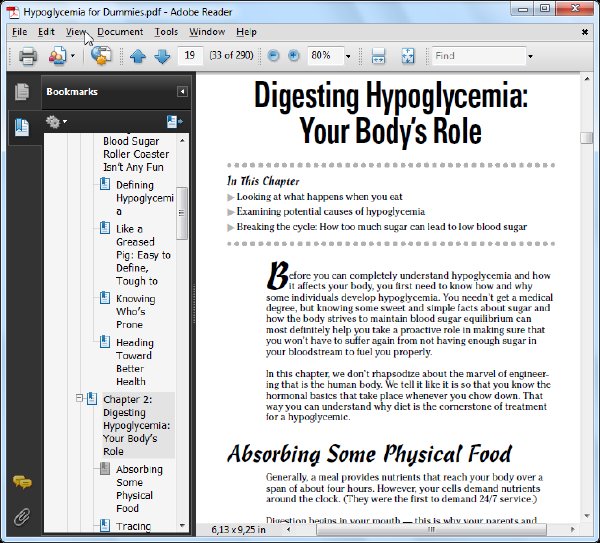The width and height of the screenshot is (600, 543).
Task: Open the zoom percentage dropdown arrow
Action: [x=348, y=56]
